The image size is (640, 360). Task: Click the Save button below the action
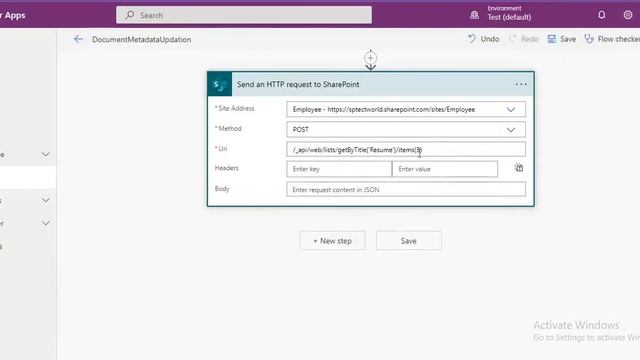(x=409, y=241)
